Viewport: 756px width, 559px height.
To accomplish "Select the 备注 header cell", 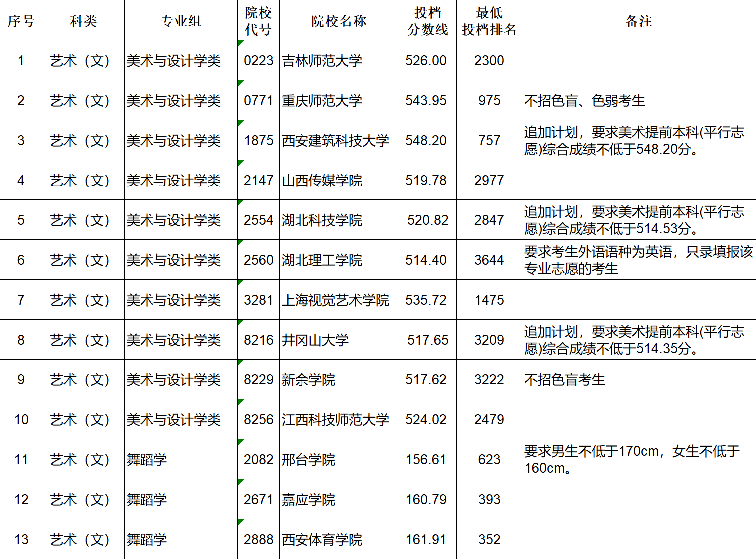I will 639,20.
